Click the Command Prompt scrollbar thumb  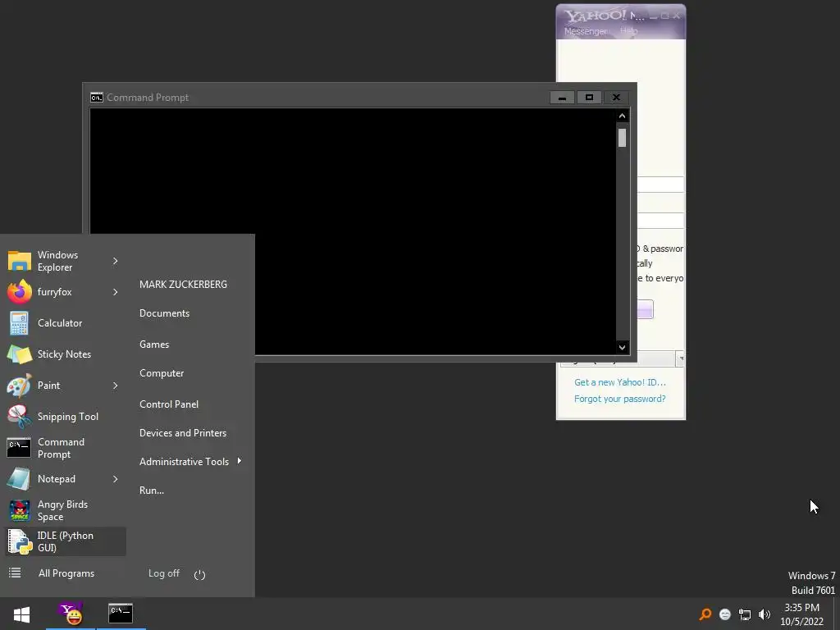(622, 138)
